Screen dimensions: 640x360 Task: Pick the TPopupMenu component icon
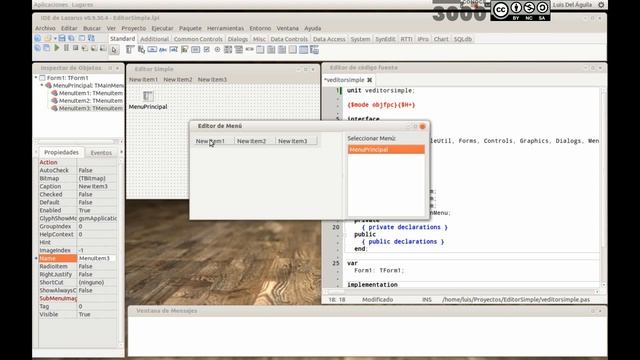(141, 49)
